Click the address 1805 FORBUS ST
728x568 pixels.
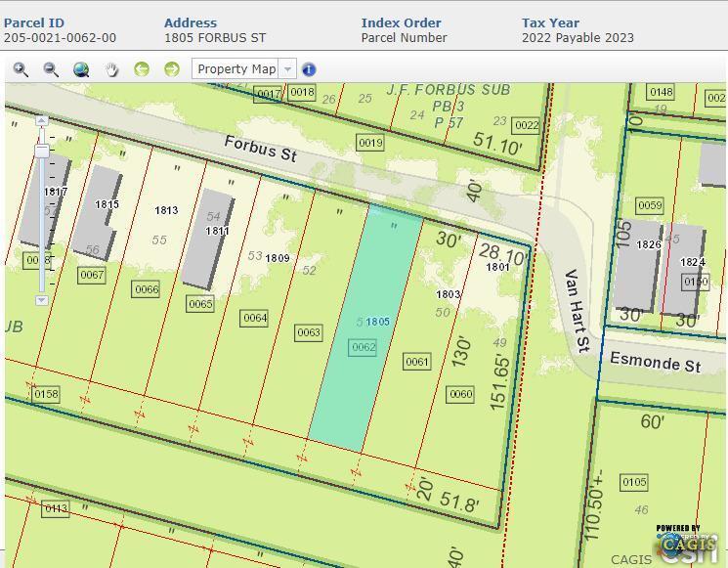pyautogui.click(x=215, y=37)
